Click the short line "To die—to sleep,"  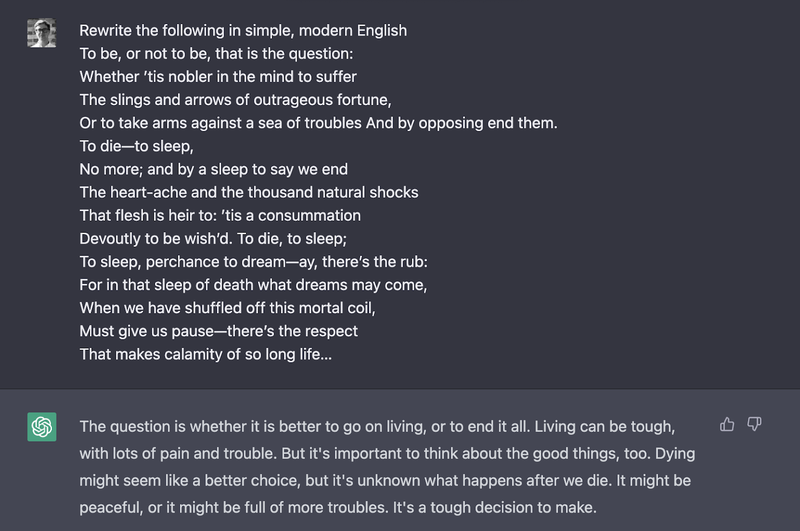pyautogui.click(x=137, y=145)
